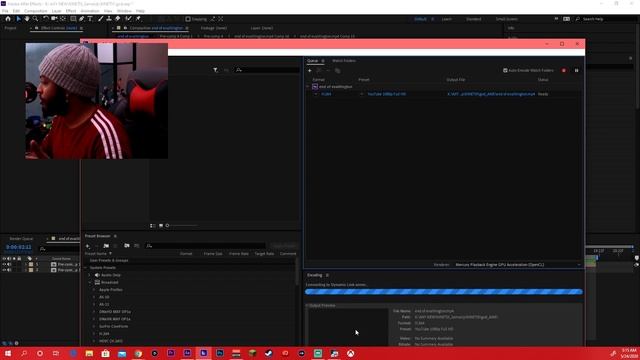This screenshot has width=640, height=360.
Task: Select the Clone Stamp tool
Action: [109, 19]
